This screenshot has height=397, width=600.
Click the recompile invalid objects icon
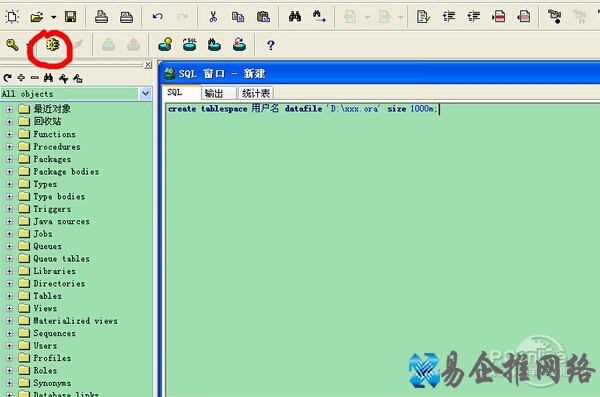239,45
